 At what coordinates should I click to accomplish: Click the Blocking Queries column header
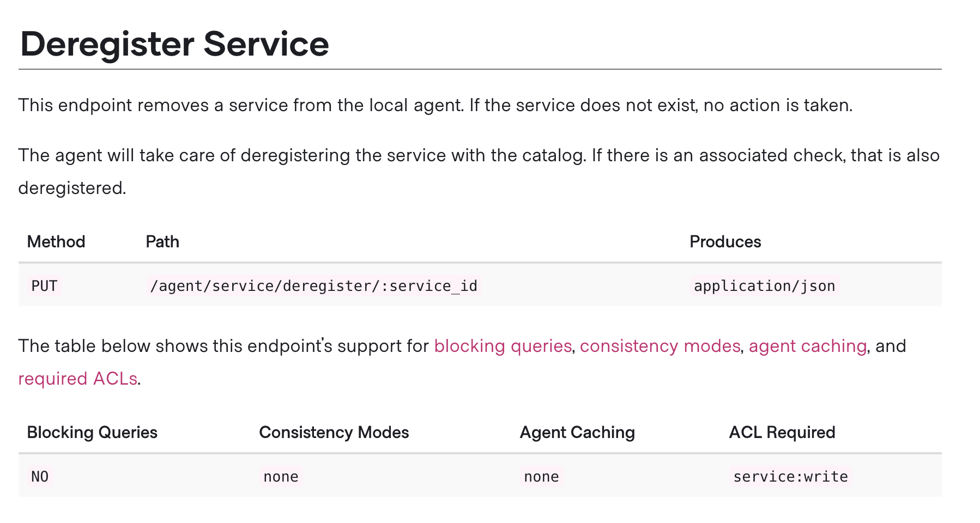[x=92, y=432]
